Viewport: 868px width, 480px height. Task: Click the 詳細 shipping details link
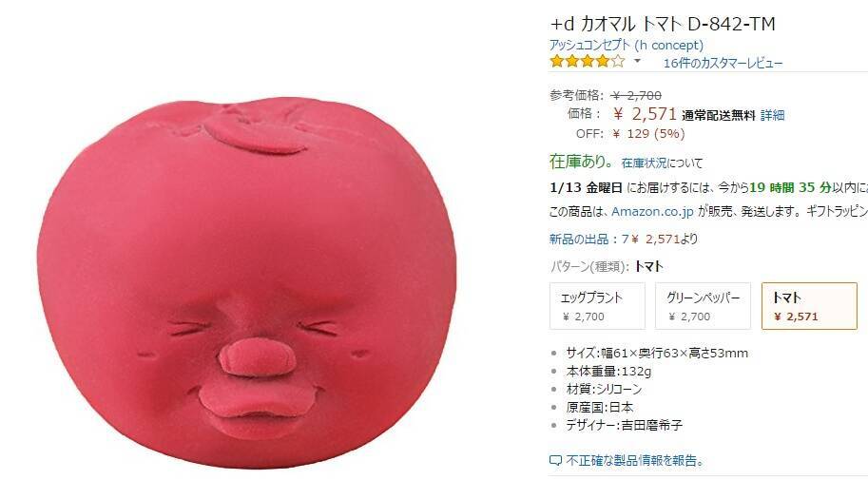tap(772, 115)
